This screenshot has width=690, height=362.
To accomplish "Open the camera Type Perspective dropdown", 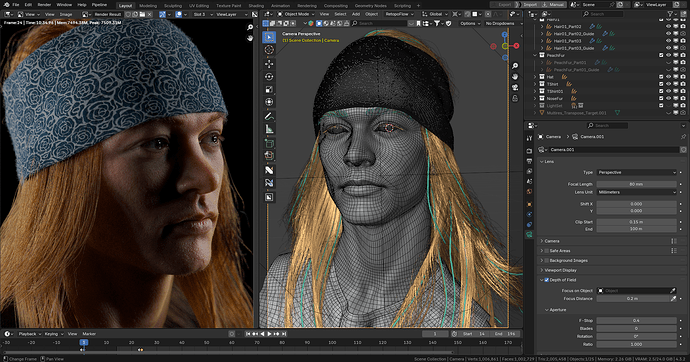I will (x=636, y=172).
